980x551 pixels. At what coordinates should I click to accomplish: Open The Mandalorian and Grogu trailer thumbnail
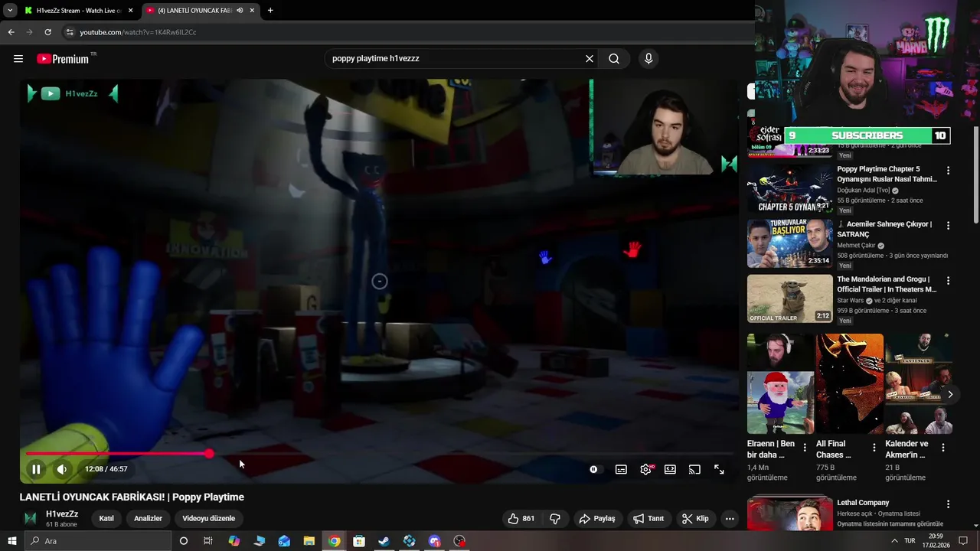(x=789, y=298)
